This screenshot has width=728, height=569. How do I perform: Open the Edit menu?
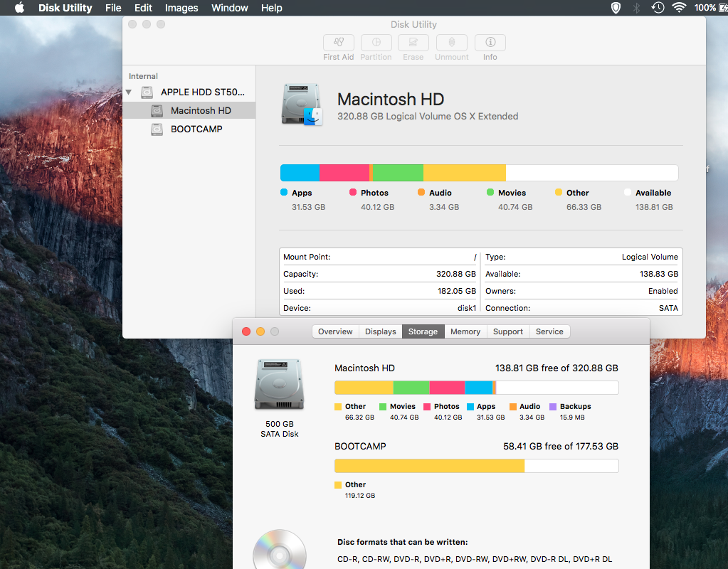[143, 8]
